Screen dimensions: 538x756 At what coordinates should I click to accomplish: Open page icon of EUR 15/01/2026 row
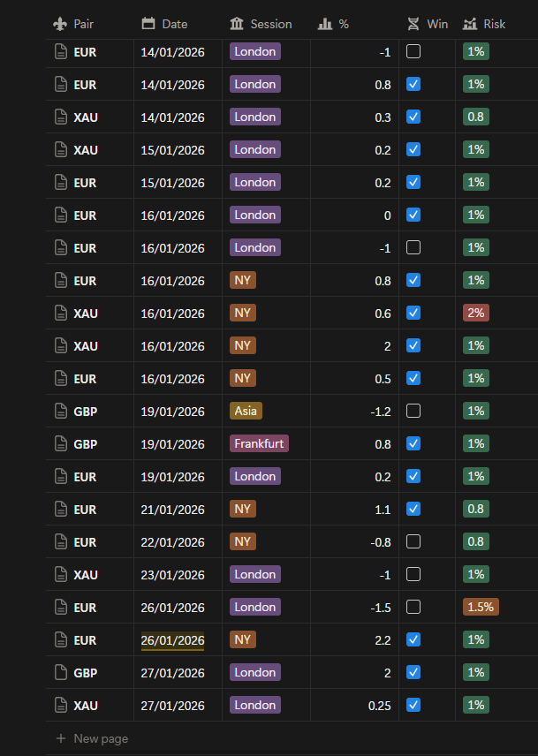click(61, 182)
